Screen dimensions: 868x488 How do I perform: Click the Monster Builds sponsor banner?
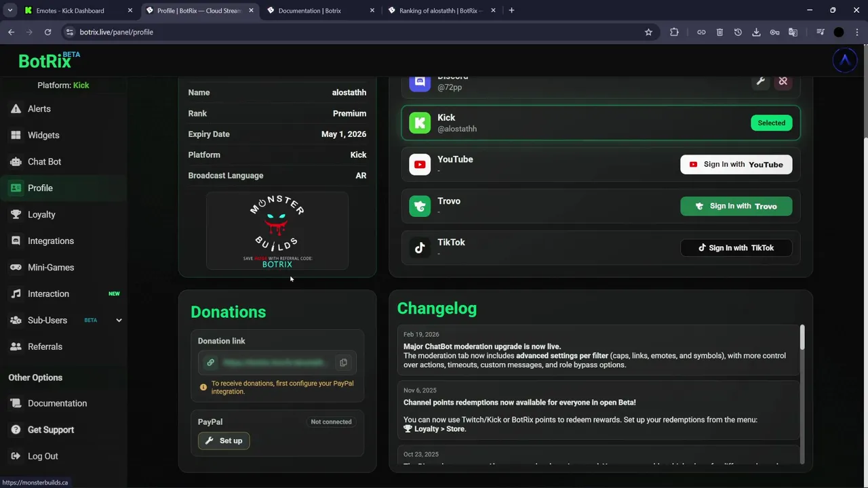pos(277,231)
